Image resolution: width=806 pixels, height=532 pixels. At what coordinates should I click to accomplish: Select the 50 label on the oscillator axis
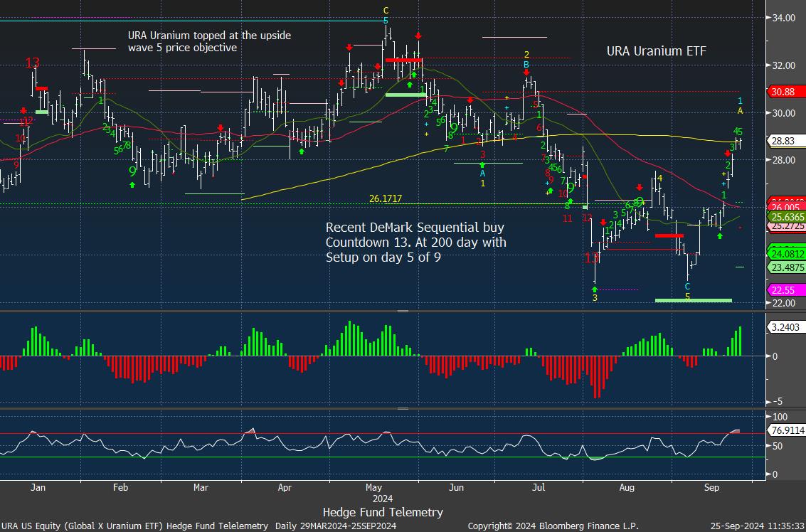click(778, 445)
